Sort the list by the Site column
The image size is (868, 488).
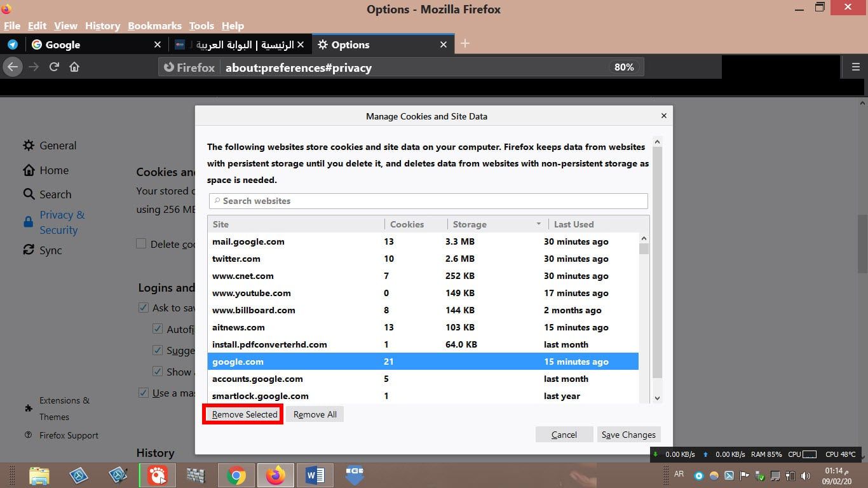pos(295,224)
